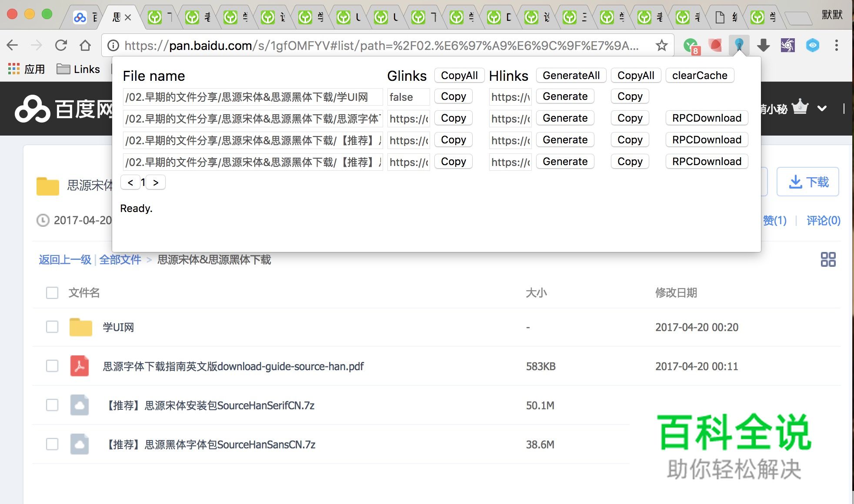Click the 应用 apps grid bookmark icon
The image size is (854, 504).
click(14, 69)
